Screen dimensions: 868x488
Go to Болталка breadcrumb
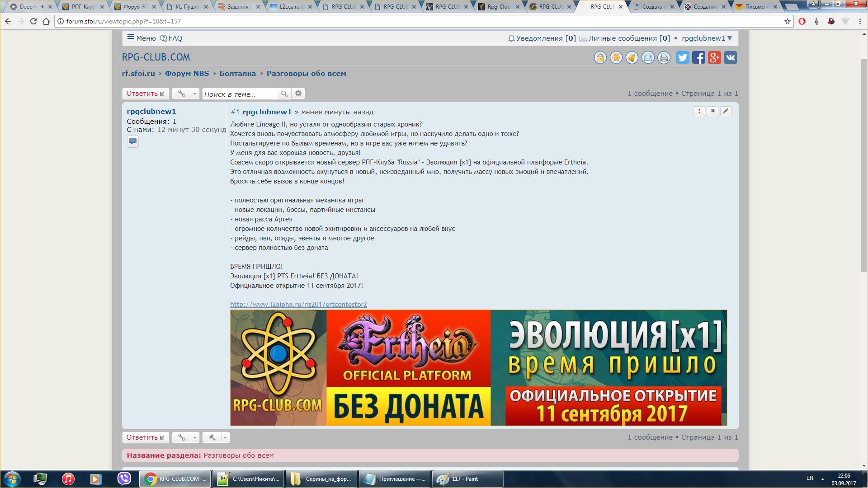[238, 74]
